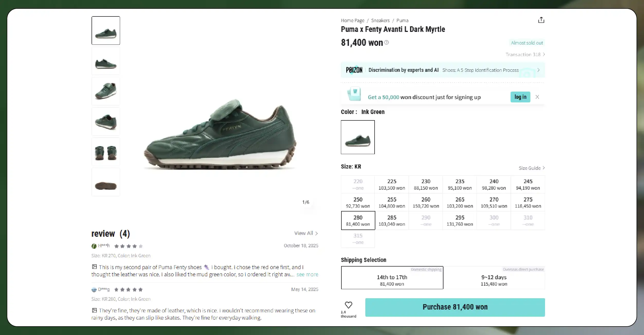Open the photo icon in H***h's review

click(94, 267)
